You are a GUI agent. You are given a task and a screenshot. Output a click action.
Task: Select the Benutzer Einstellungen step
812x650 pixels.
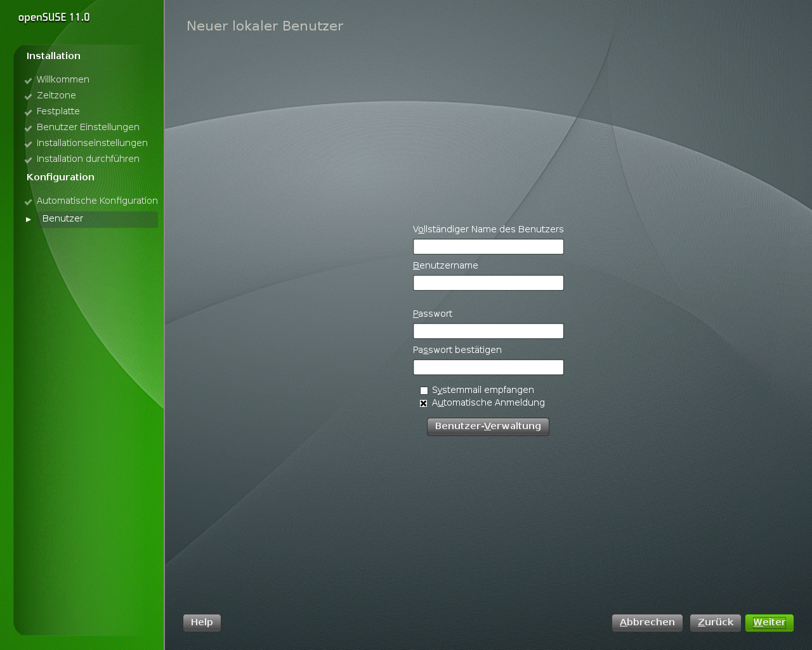click(88, 127)
